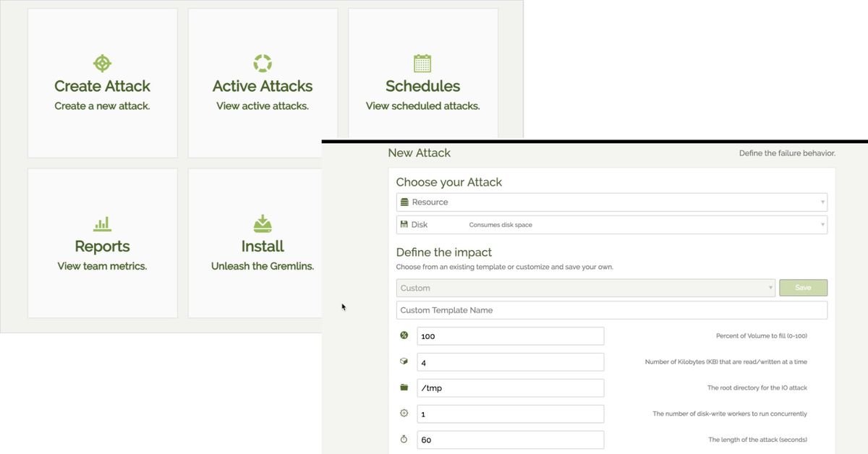The image size is (868, 454).
Task: Click the "Unleash the Gremlins." text
Action: (x=263, y=267)
